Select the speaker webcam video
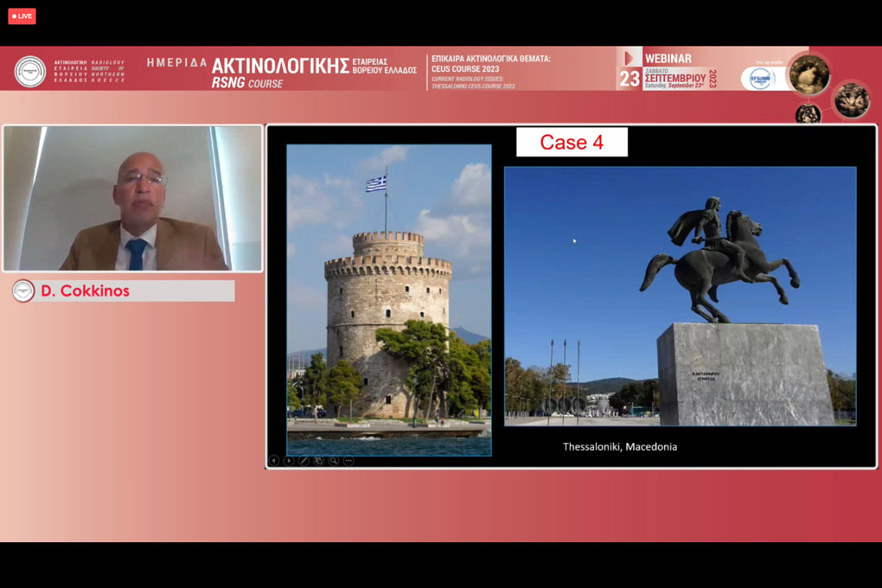Viewport: 882px width, 588px height. (132, 198)
